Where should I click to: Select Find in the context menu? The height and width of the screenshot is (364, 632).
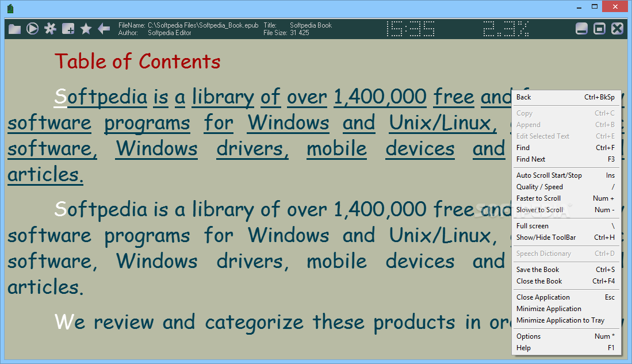coord(565,148)
